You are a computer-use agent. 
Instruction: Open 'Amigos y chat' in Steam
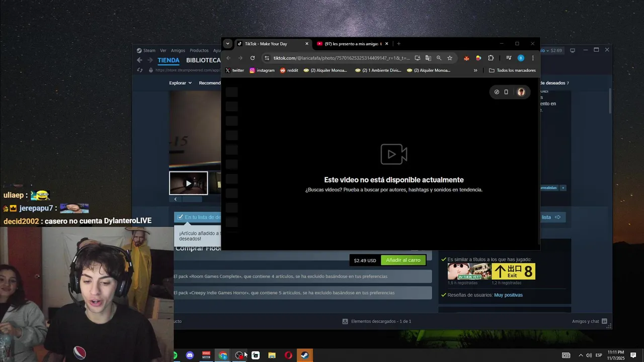point(589,321)
